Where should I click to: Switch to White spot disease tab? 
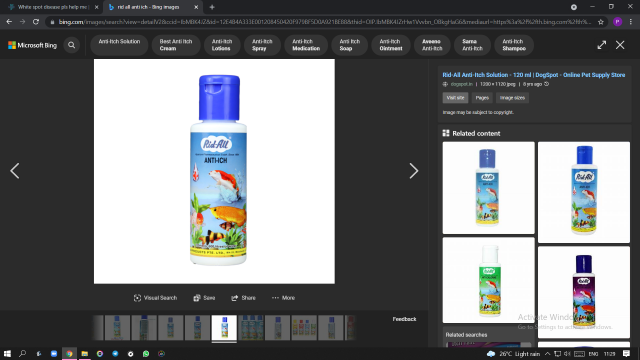tap(53, 7)
